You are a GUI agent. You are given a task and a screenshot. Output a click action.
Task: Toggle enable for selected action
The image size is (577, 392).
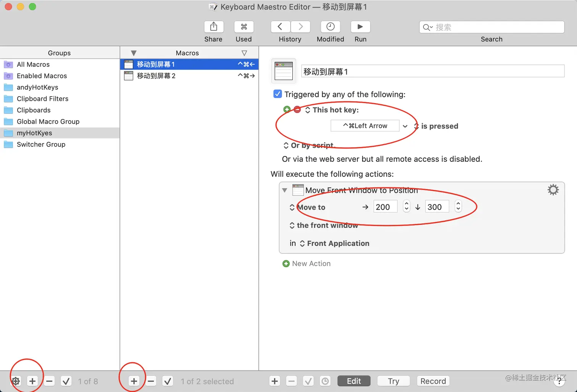click(x=308, y=381)
